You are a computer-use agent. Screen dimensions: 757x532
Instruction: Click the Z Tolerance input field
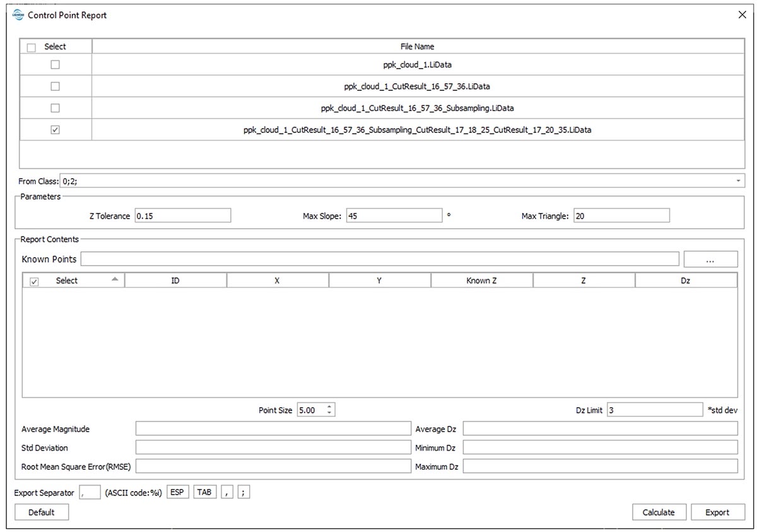pyautogui.click(x=182, y=216)
